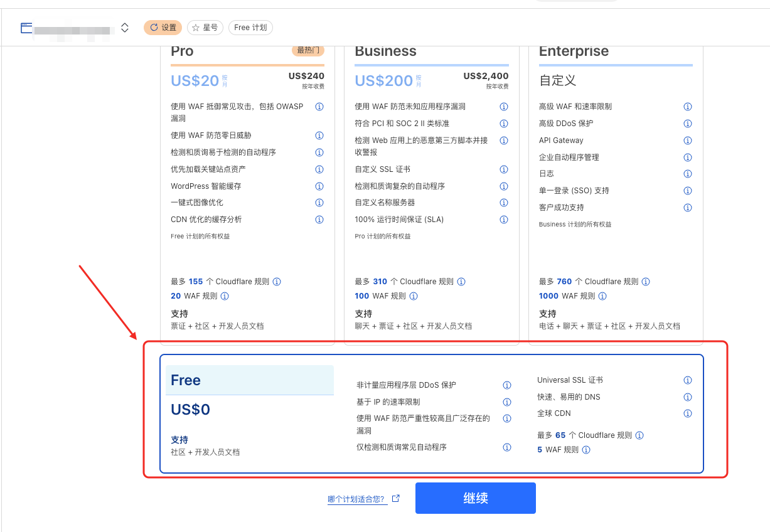The image size is (770, 532).
Task: Click info icon beside 760 个 Cloudflare 规则
Action: (x=646, y=282)
